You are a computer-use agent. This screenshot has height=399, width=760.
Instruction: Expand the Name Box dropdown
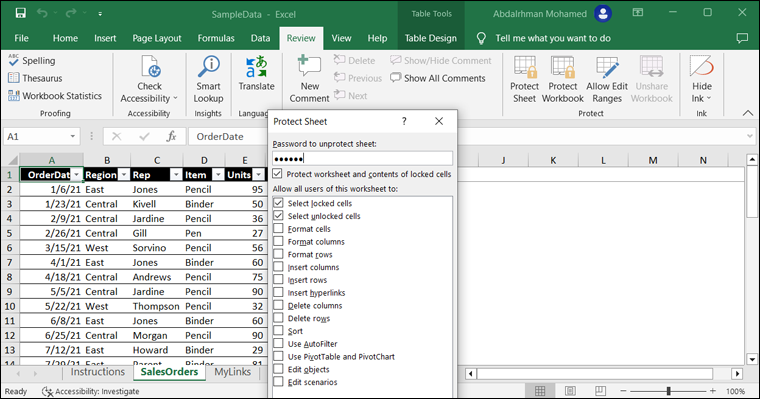click(73, 136)
